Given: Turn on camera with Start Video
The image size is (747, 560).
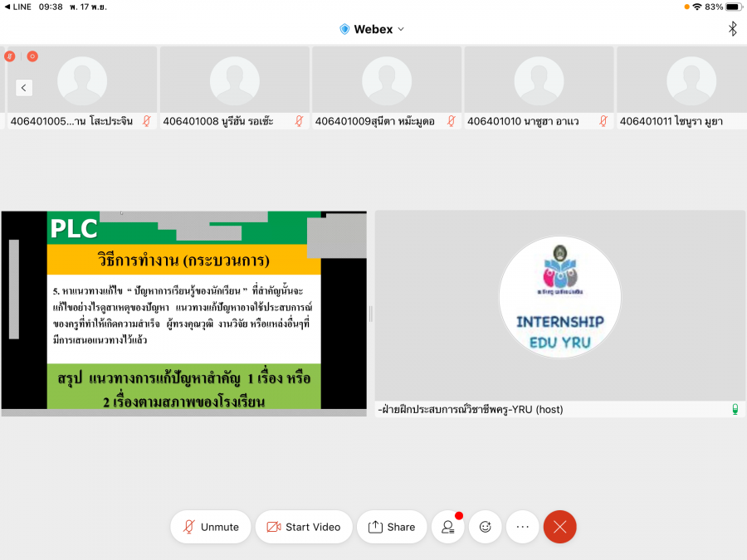Looking at the screenshot, I should pyautogui.click(x=304, y=527).
